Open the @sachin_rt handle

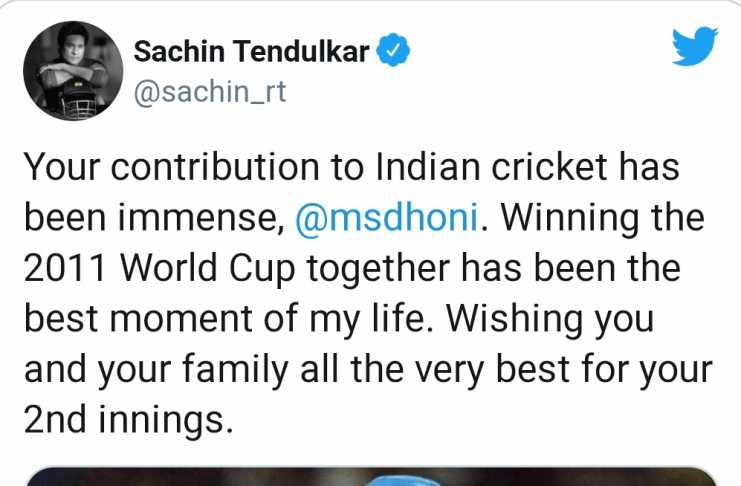click(210, 91)
